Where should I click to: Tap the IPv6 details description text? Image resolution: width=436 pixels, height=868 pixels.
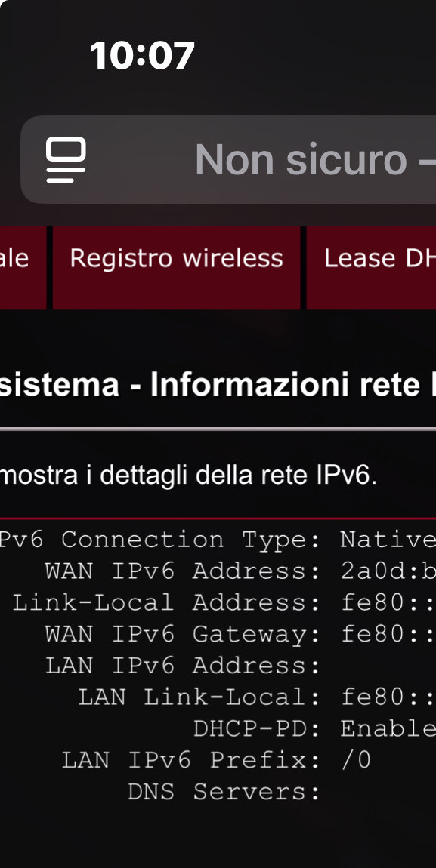pos(188,476)
